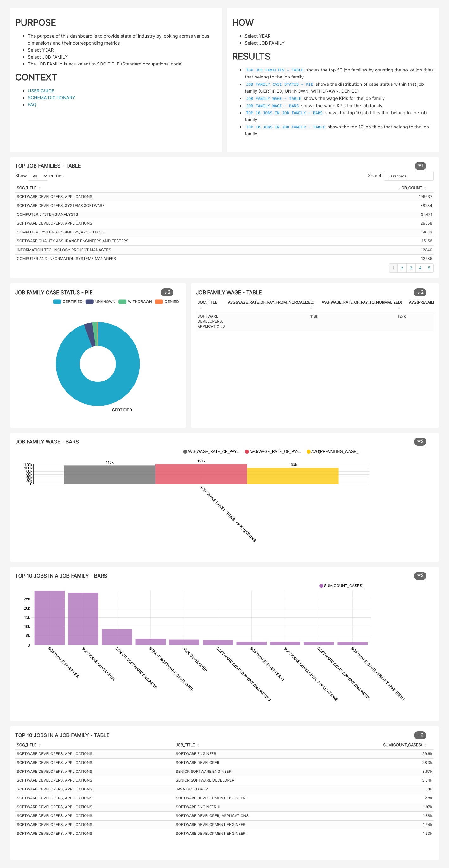The width and height of the screenshot is (449, 868).
Task: Click the TOP JOB FAMILIES - TABLE reference
Action: click(x=275, y=70)
